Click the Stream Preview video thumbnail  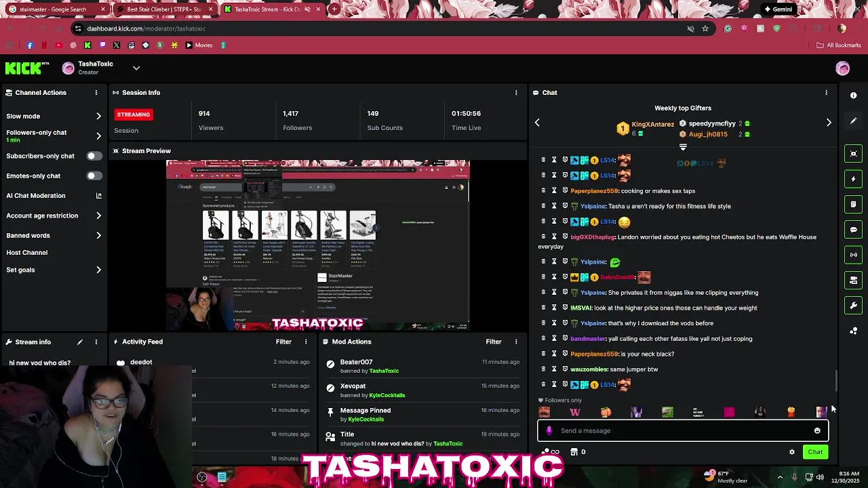coord(318,245)
